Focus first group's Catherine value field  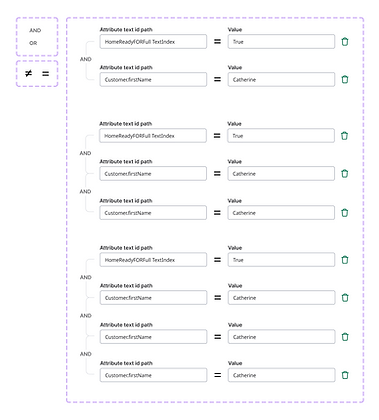[x=281, y=79]
